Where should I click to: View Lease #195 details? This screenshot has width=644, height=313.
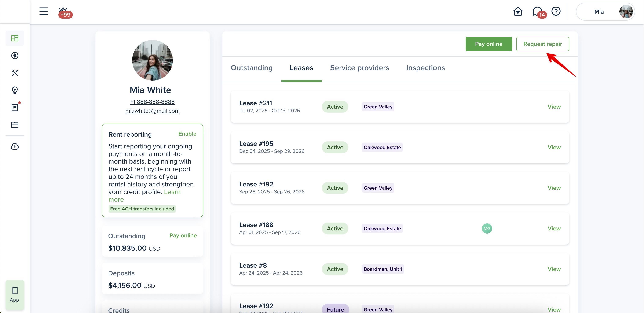click(554, 147)
